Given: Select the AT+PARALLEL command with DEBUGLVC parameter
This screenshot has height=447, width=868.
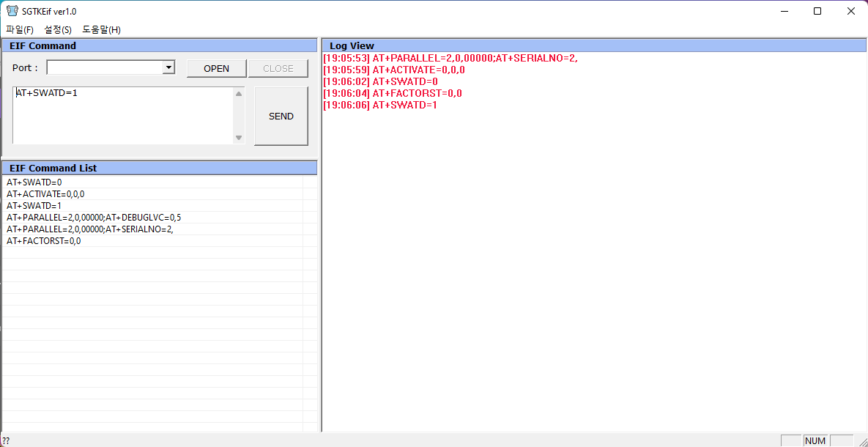Looking at the screenshot, I should pos(93,217).
